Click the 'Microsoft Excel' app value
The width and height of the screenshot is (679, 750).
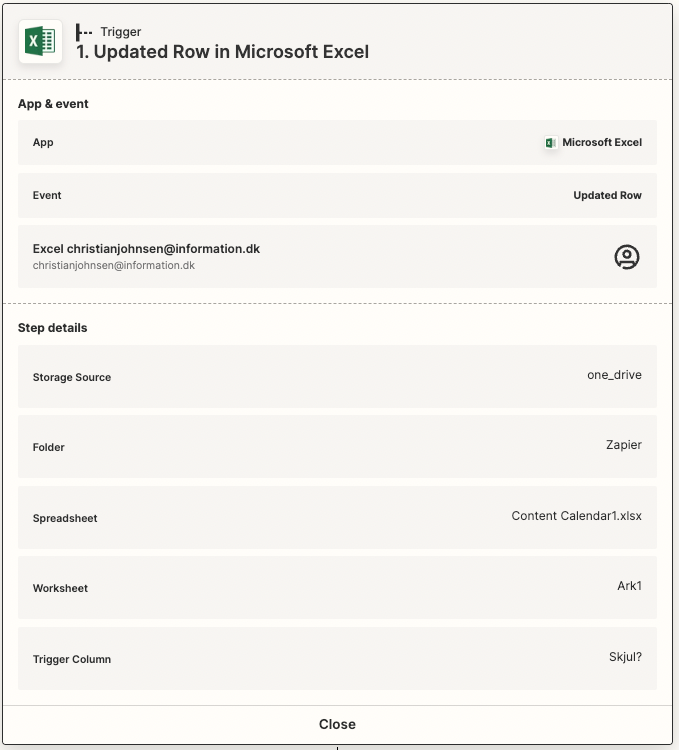(602, 143)
